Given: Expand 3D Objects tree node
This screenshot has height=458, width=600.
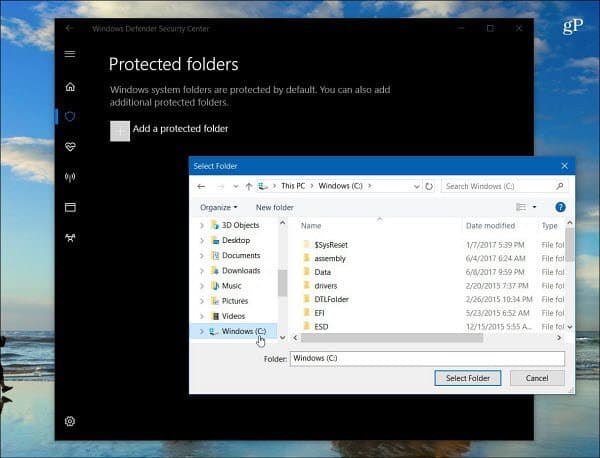Looking at the screenshot, I should click(x=202, y=225).
